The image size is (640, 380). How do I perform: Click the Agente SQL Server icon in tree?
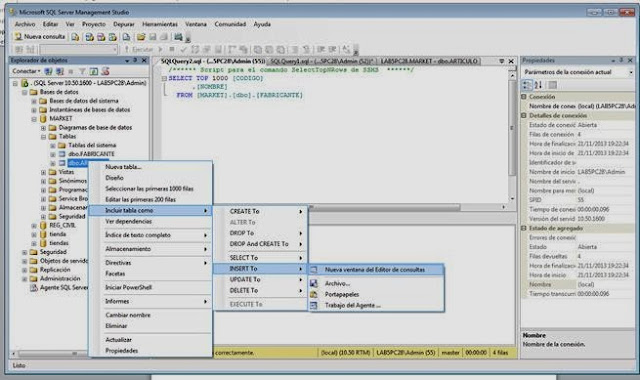(x=33, y=288)
